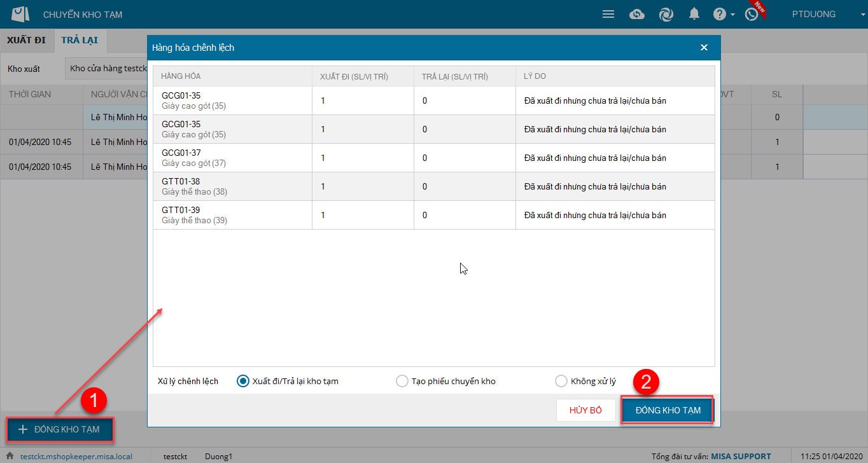Click the help question mark icon
This screenshot has height=463, width=868.
[719, 14]
